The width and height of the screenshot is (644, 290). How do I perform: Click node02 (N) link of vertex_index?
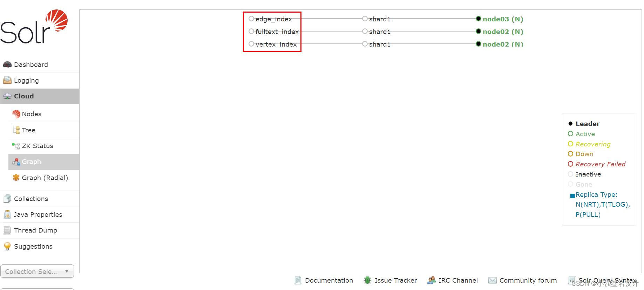pyautogui.click(x=503, y=44)
